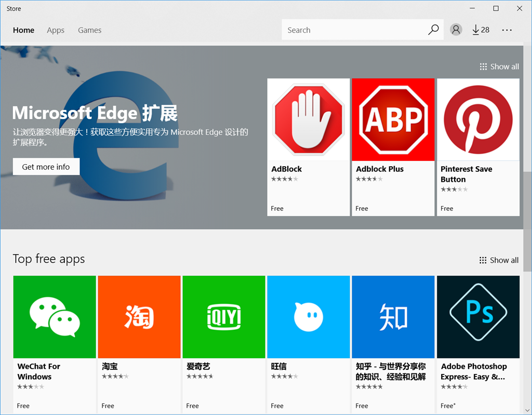
Task: Click Free price under Adblock Plus
Action: pos(362,208)
